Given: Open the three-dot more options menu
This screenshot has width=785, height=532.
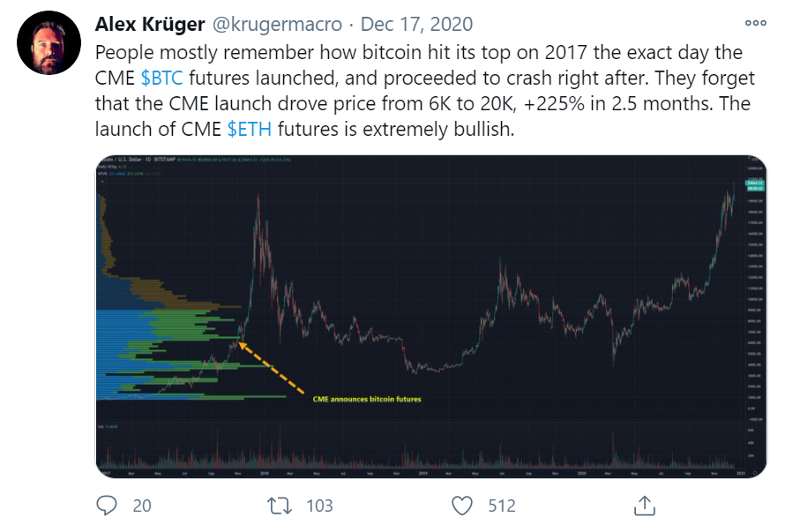Looking at the screenshot, I should tap(756, 23).
